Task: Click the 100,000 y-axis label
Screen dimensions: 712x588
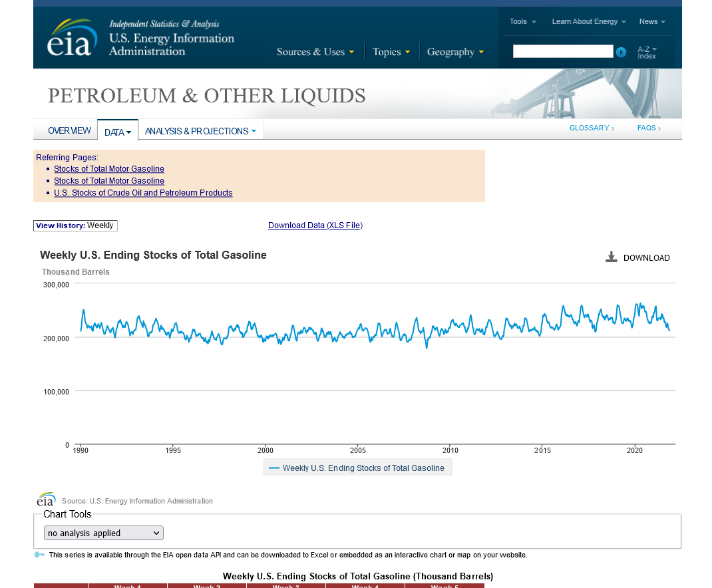Action: [57, 392]
